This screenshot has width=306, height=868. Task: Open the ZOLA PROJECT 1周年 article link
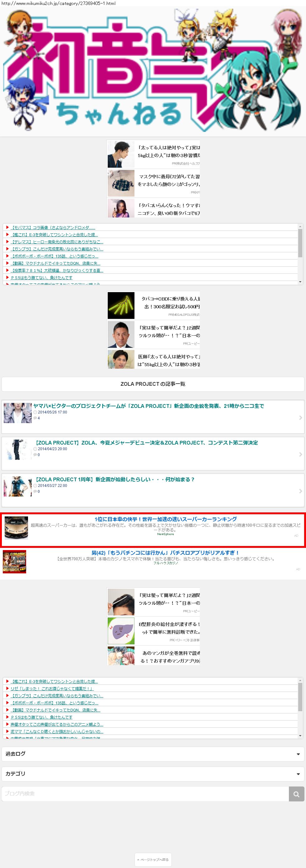pos(115,479)
